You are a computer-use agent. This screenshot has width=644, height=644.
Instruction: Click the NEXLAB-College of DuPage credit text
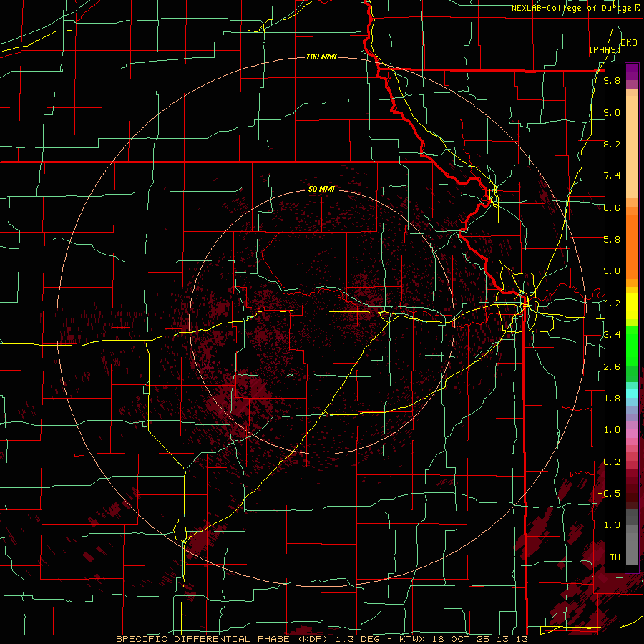(571, 8)
